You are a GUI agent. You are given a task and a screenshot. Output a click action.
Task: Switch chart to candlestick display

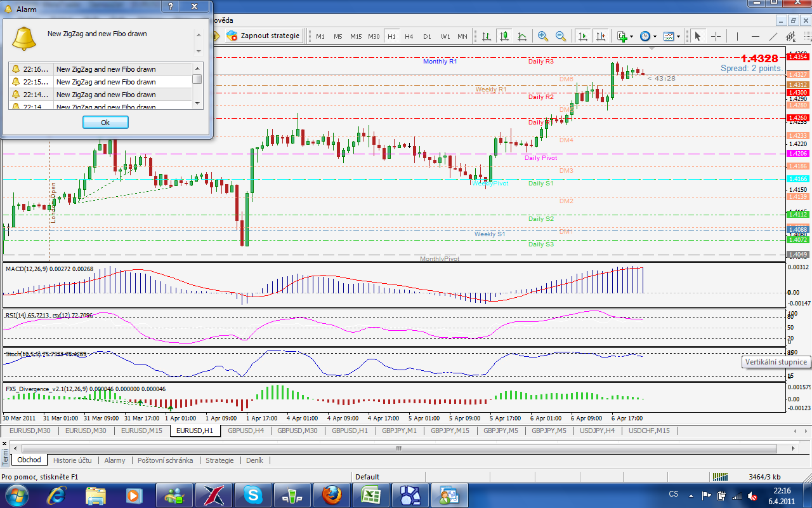[x=504, y=36]
